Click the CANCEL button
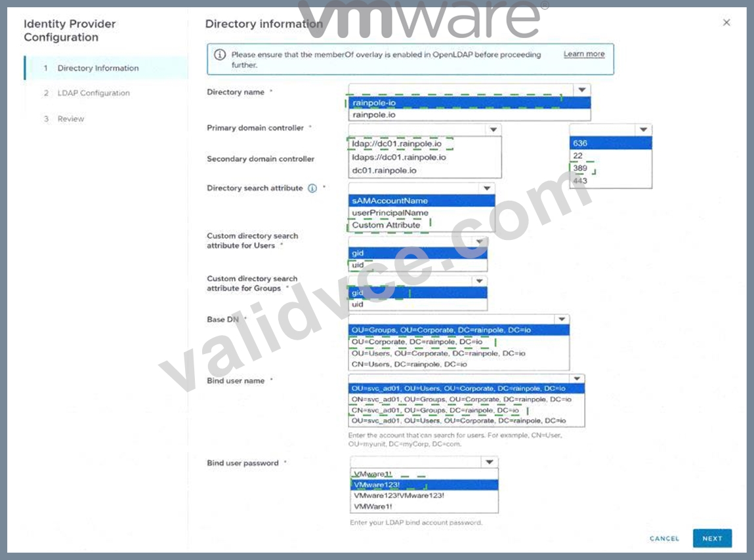Screen dimensions: 754x560 tap(665, 538)
